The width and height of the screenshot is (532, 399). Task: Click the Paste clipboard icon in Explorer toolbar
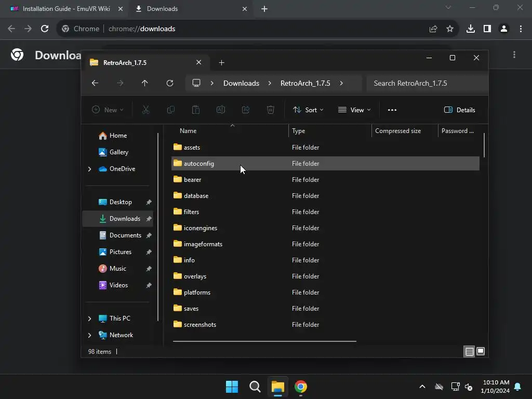point(196,110)
